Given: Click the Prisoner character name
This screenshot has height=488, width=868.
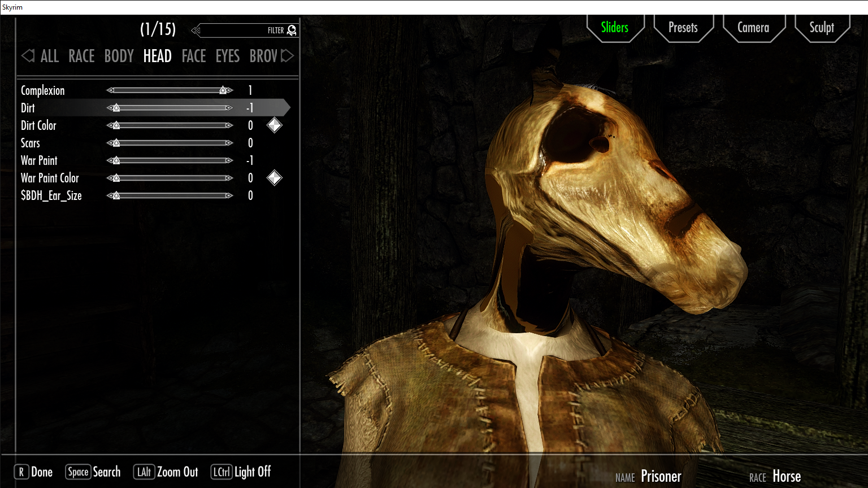Looking at the screenshot, I should point(661,477).
